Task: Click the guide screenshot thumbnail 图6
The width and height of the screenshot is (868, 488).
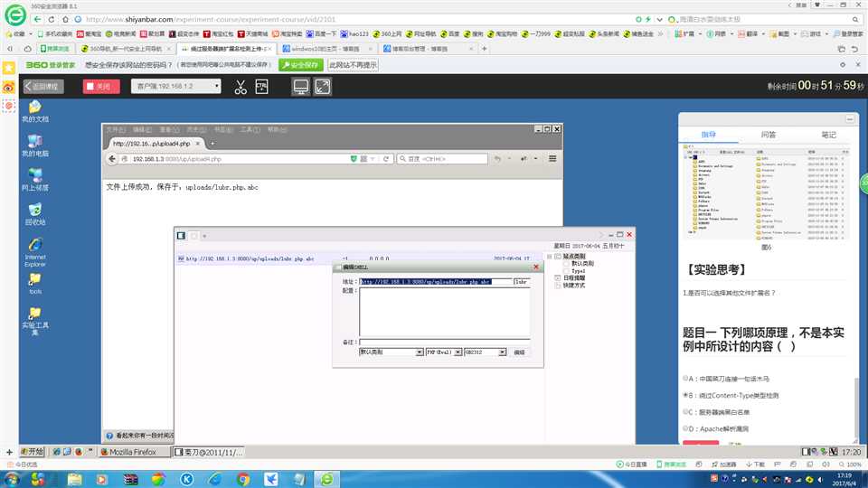Action: coord(766,192)
